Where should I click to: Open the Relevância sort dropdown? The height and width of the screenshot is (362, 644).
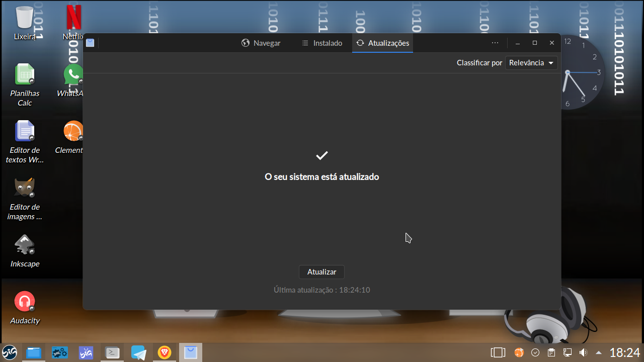[531, 63]
